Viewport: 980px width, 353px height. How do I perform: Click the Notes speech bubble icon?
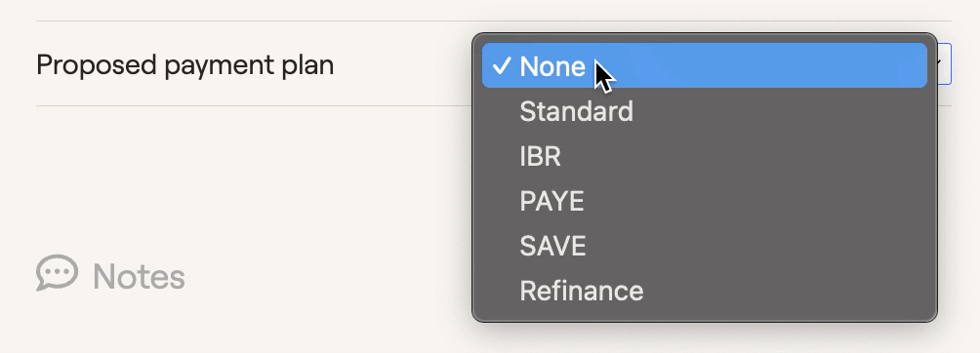57,273
